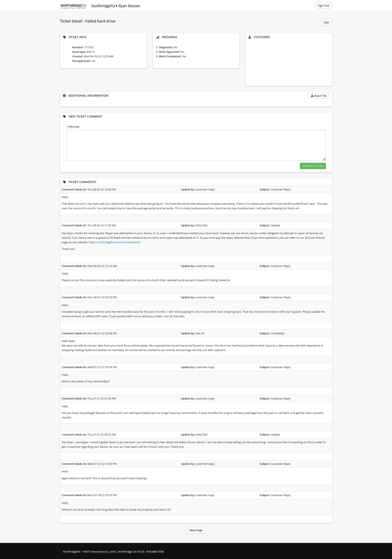Click the Ticket Info tag icon
Screen dimensions: 392x559
pyautogui.click(x=64, y=37)
